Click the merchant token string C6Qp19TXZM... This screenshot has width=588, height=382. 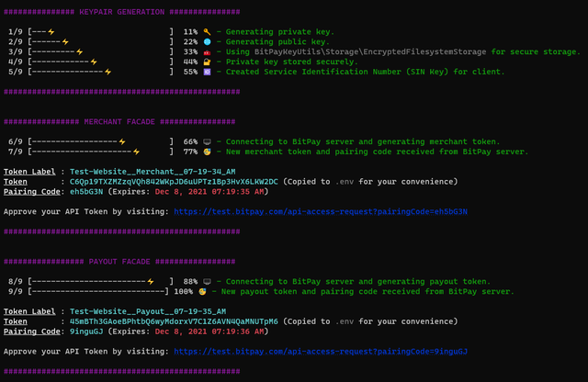tap(174, 182)
